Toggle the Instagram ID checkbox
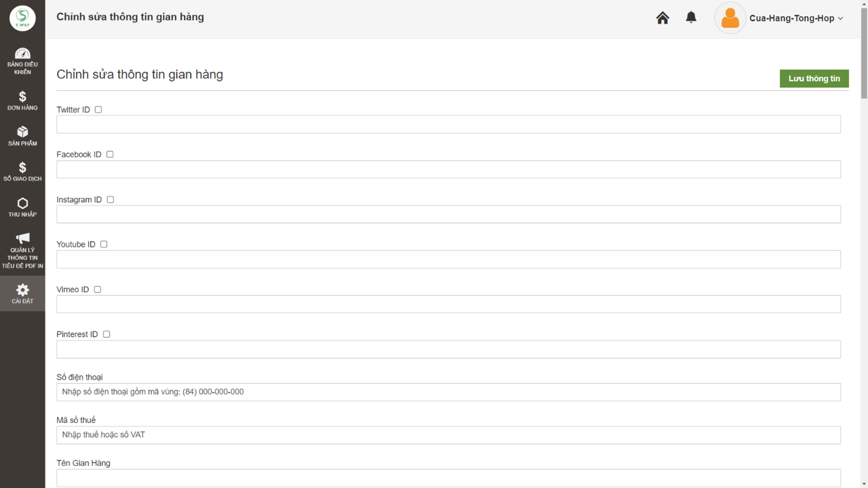The height and width of the screenshot is (488, 868). tap(110, 199)
